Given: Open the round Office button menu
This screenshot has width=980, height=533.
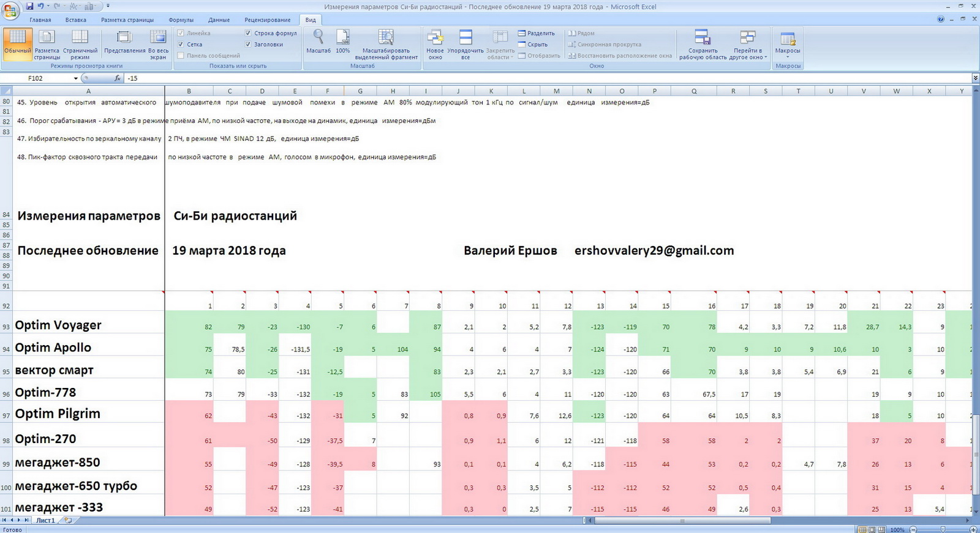Looking at the screenshot, I should (x=10, y=10).
